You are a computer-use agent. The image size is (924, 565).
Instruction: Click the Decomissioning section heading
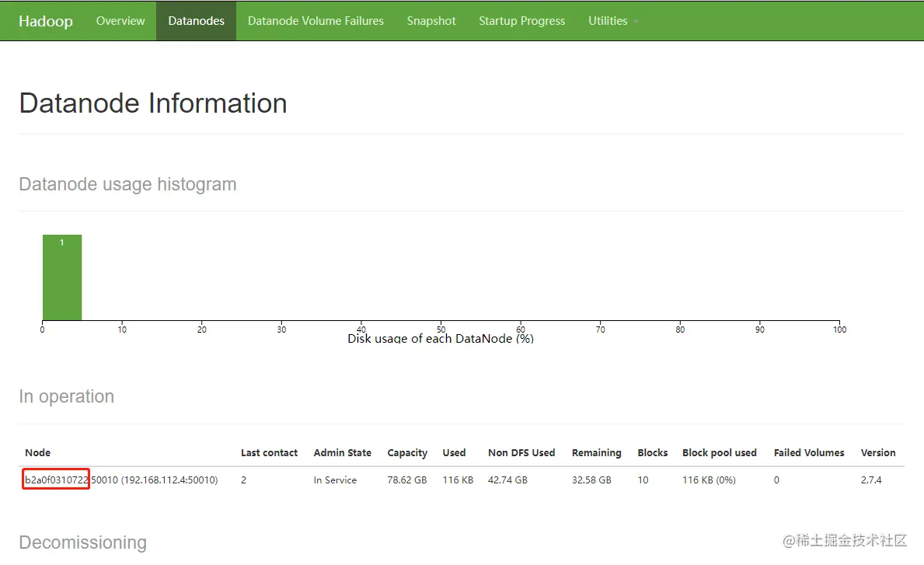(x=83, y=542)
